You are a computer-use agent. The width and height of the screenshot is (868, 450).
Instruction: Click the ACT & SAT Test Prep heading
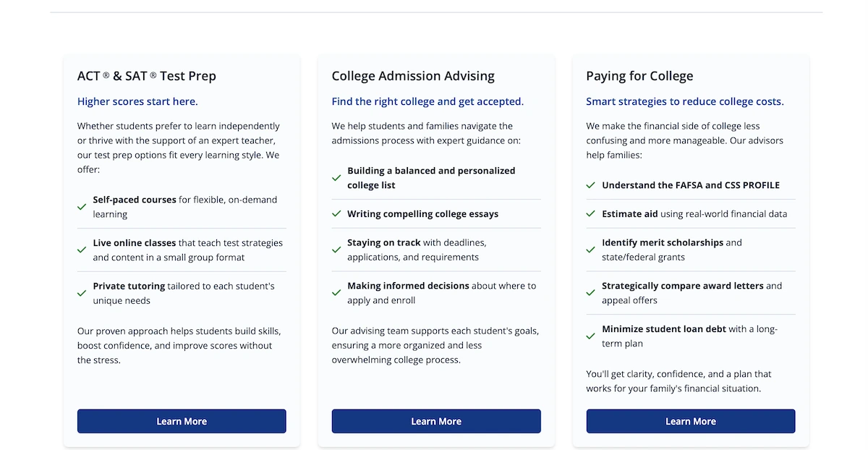point(147,76)
